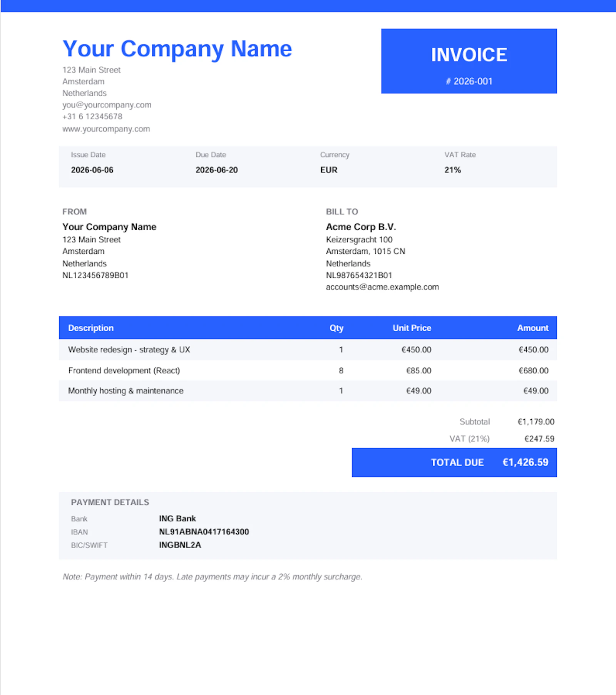Select the INVOICE title in the blue box

click(x=469, y=55)
